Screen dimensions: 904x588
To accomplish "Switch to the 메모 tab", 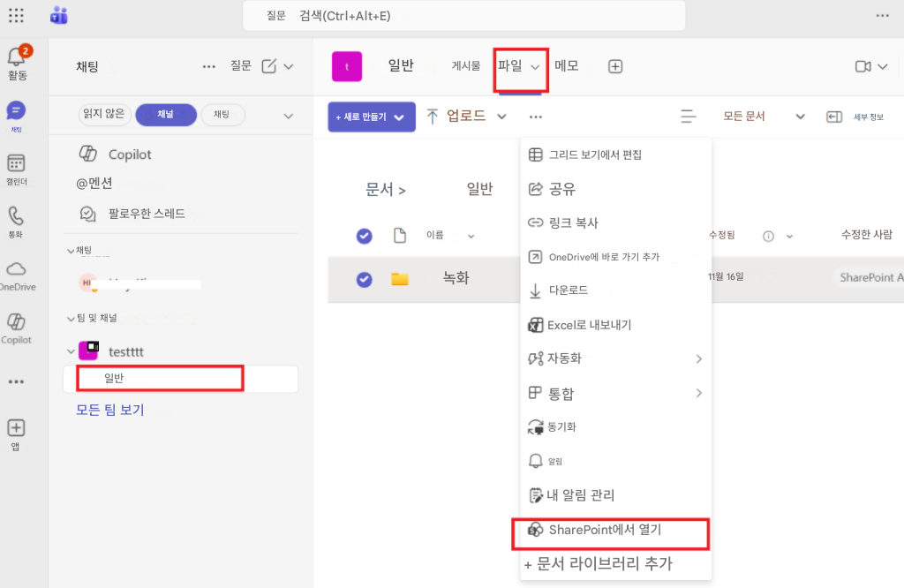I will tap(566, 65).
